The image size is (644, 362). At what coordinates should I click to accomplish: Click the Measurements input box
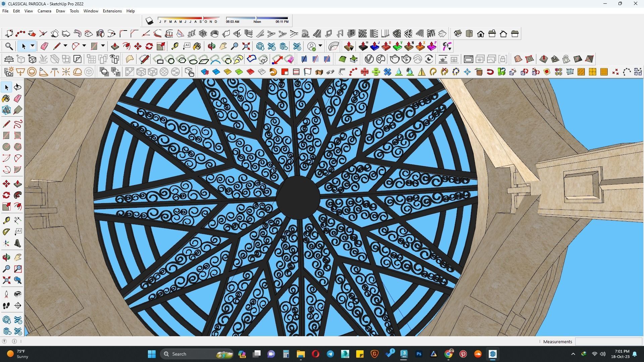coord(608,342)
